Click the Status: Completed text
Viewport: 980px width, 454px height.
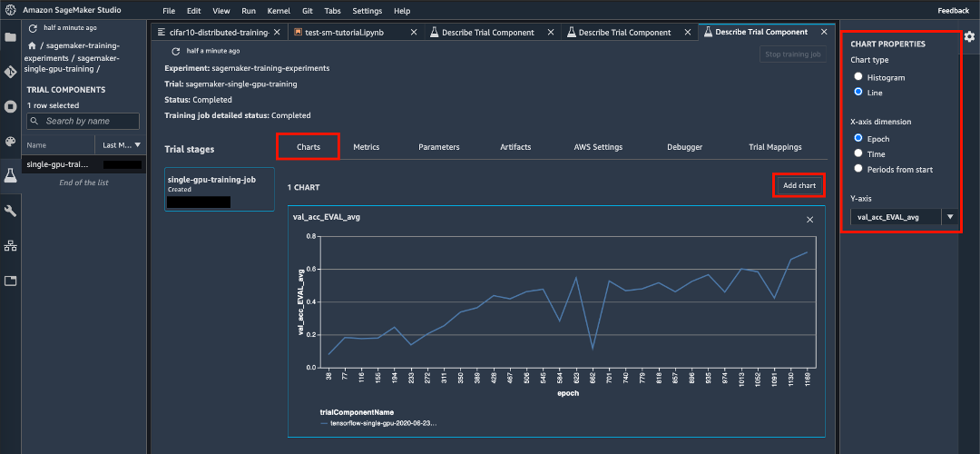pyautogui.click(x=198, y=100)
